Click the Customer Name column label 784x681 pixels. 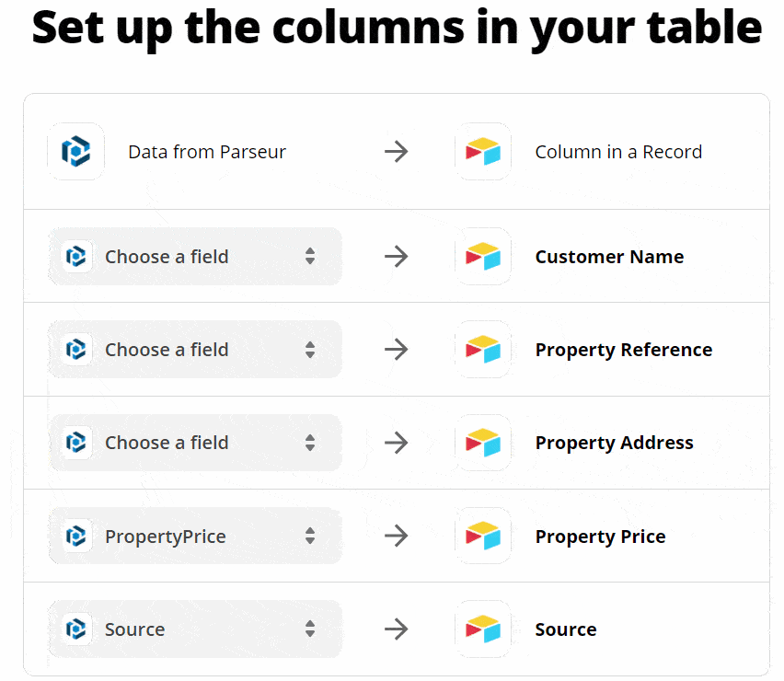coord(609,256)
